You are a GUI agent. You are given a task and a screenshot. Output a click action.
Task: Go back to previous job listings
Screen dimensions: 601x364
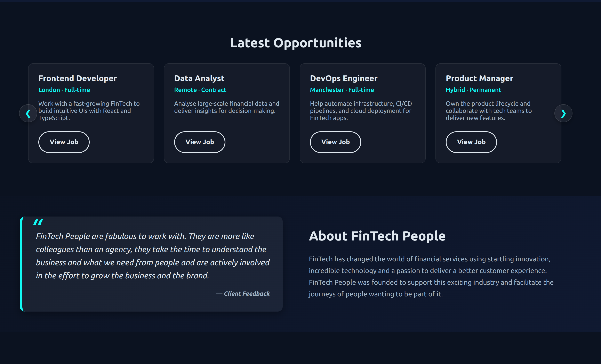28,113
